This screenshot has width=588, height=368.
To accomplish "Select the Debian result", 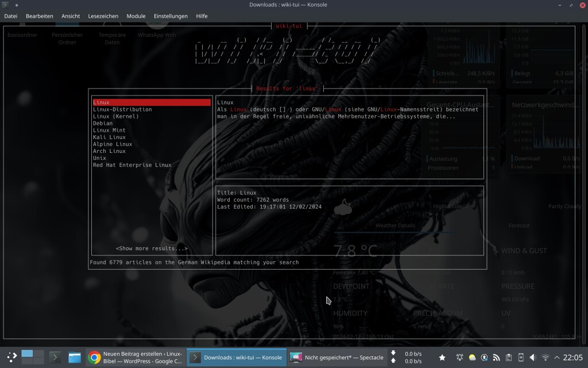I will 103,123.
